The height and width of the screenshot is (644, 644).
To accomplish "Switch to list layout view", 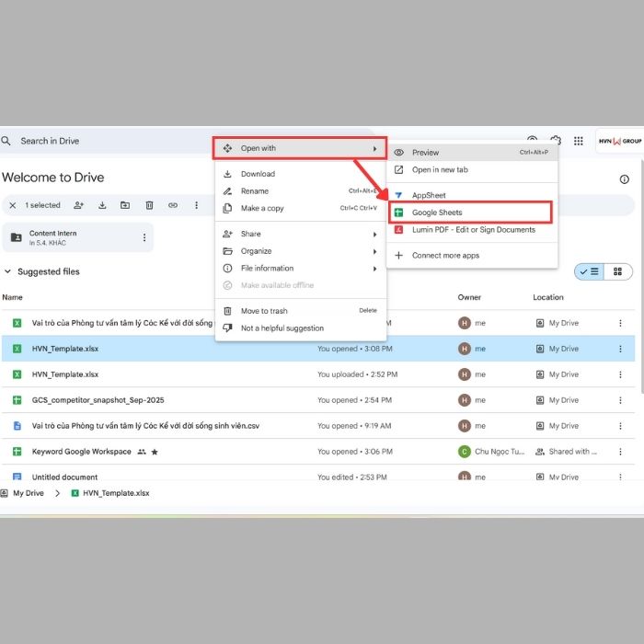I will pos(590,271).
